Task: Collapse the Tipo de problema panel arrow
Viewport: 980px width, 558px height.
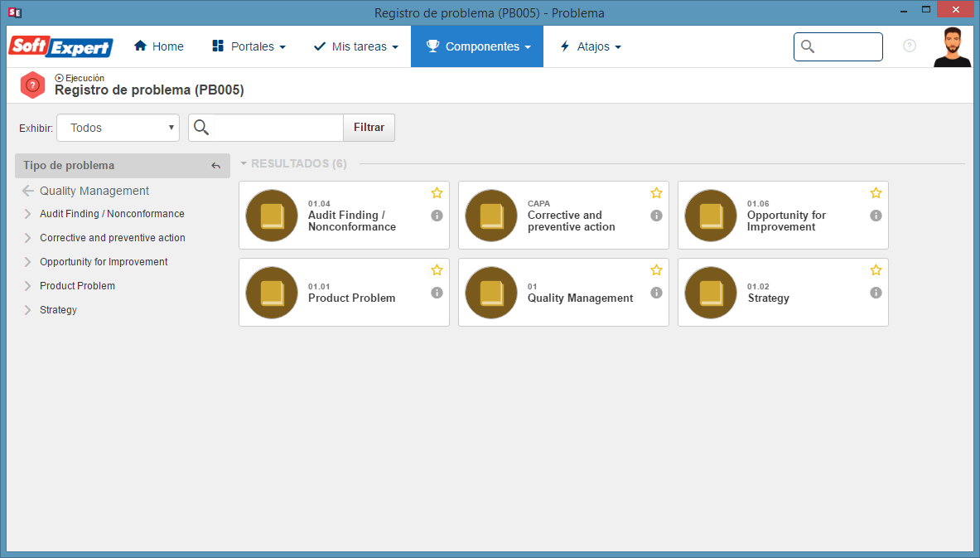Action: (x=215, y=166)
